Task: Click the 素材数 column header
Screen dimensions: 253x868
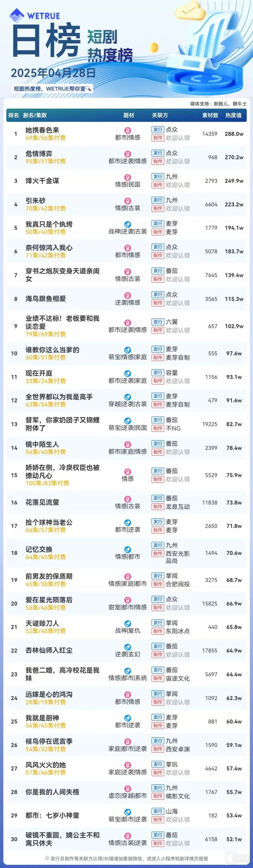Action: click(210, 115)
